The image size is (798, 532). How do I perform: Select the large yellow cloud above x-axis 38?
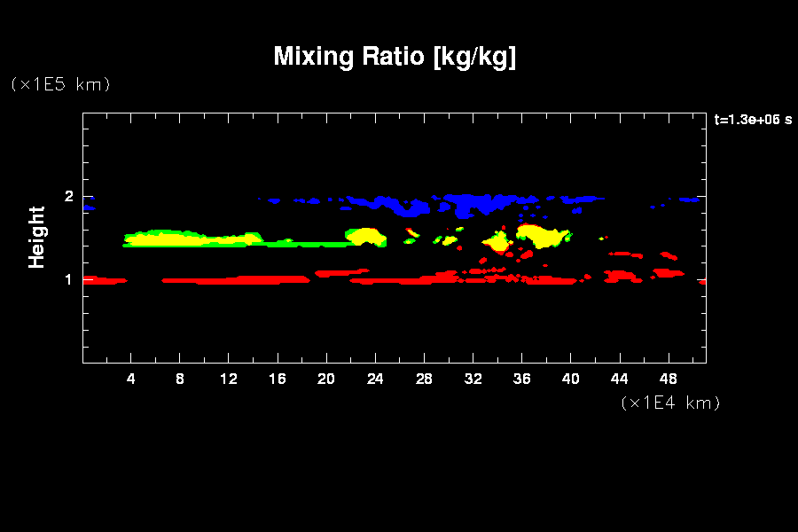coord(541,237)
